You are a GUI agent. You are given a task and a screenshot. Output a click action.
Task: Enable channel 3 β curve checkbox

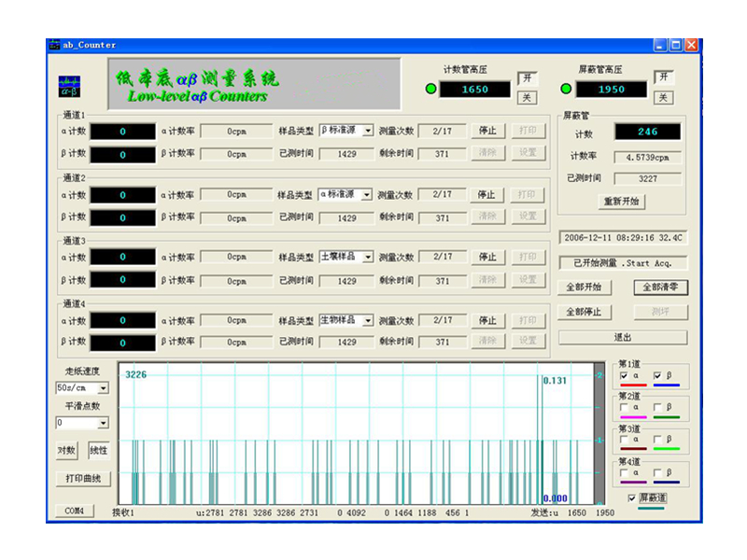pyautogui.click(x=657, y=440)
